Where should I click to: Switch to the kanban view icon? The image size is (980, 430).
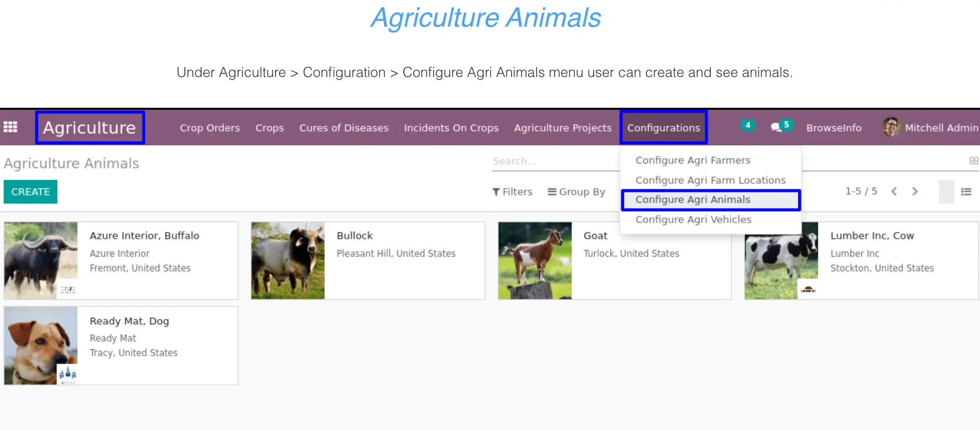(947, 191)
